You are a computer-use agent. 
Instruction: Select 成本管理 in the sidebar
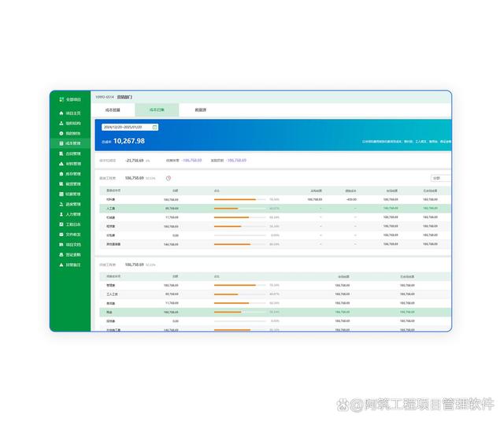point(70,143)
